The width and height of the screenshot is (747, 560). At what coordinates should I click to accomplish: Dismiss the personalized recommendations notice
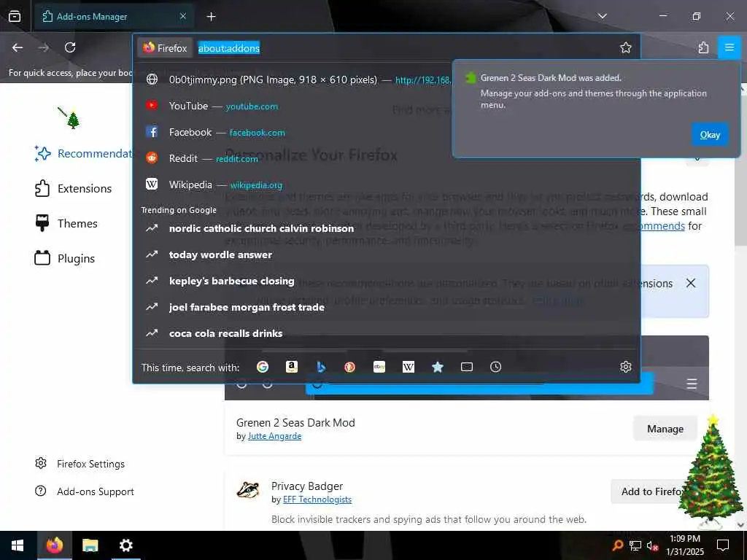(691, 284)
